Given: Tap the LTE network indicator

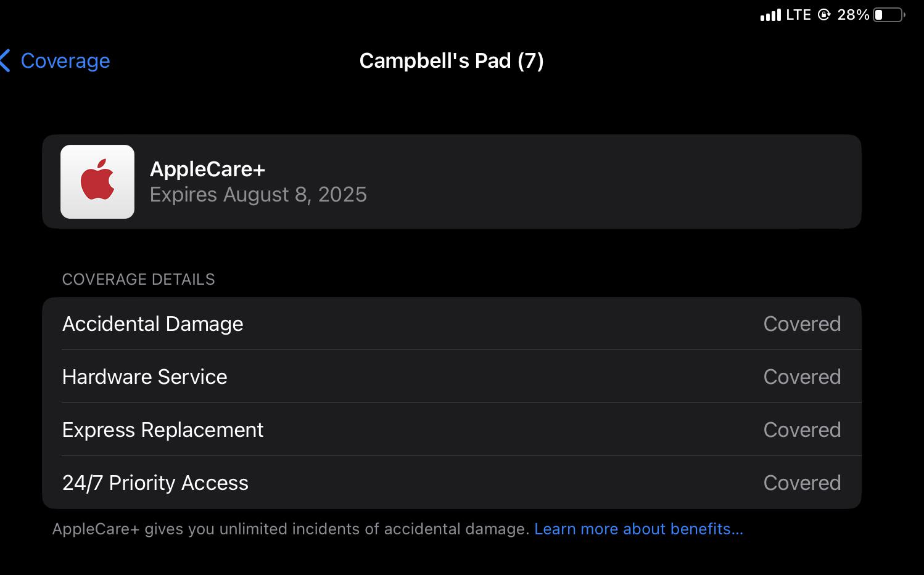Looking at the screenshot, I should click(x=798, y=15).
